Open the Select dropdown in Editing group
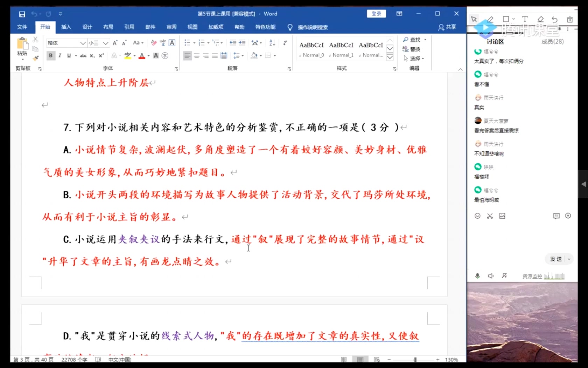The width and height of the screenshot is (588, 368). click(414, 58)
